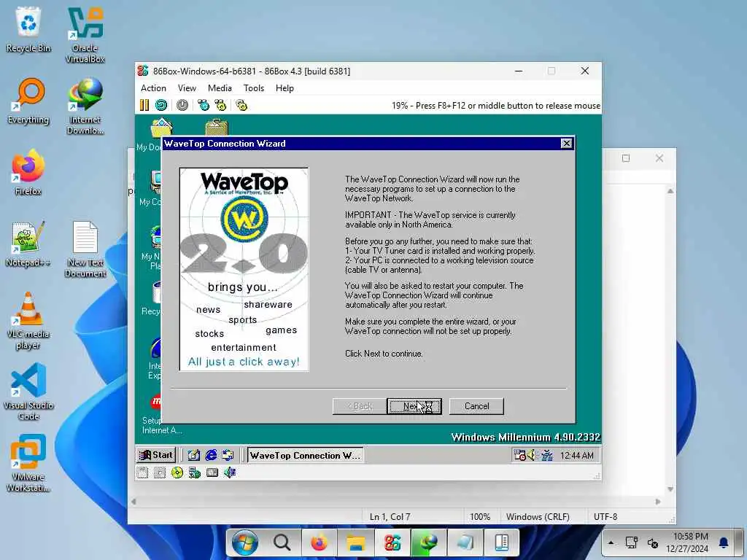Click the WaveTop 2.0 splash image
The image size is (747, 560).
pos(244,269)
